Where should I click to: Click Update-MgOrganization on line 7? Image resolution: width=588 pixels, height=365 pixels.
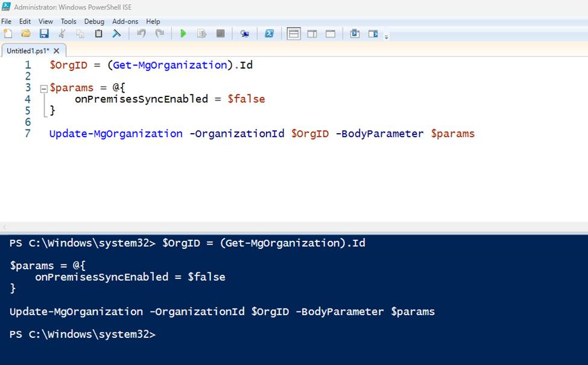click(x=116, y=134)
